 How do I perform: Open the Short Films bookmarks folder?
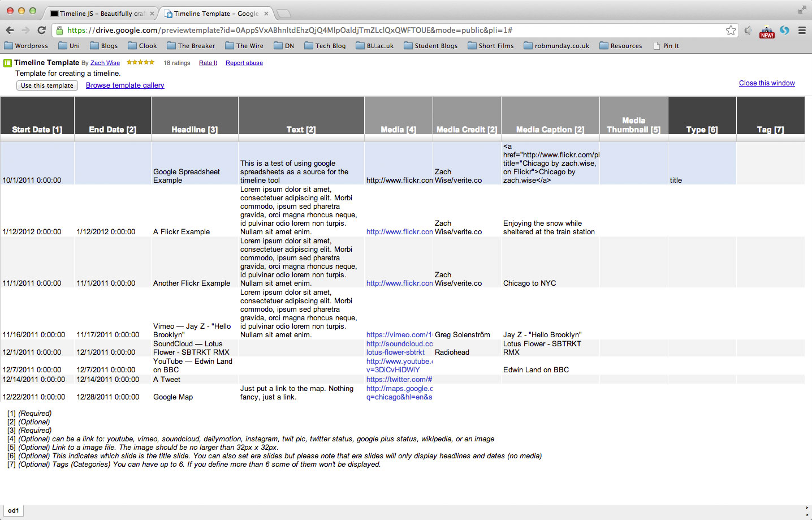490,46
